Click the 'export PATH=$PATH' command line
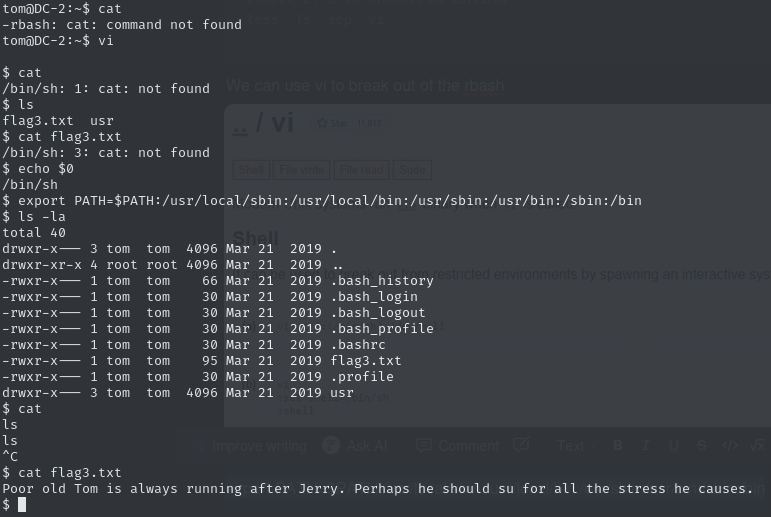This screenshot has width=771, height=517. point(322,201)
